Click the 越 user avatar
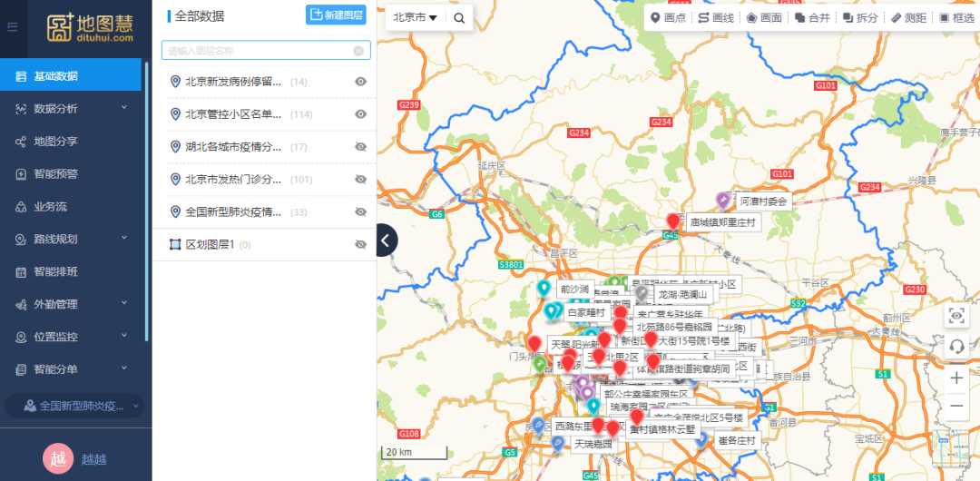The width and height of the screenshot is (980, 481). tap(58, 458)
